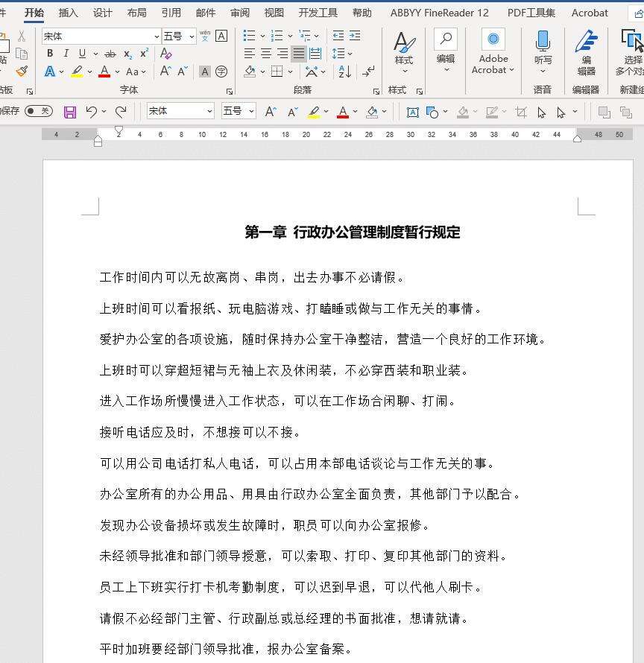
Task: Open the 编辑 editing menu button
Action: (x=446, y=51)
